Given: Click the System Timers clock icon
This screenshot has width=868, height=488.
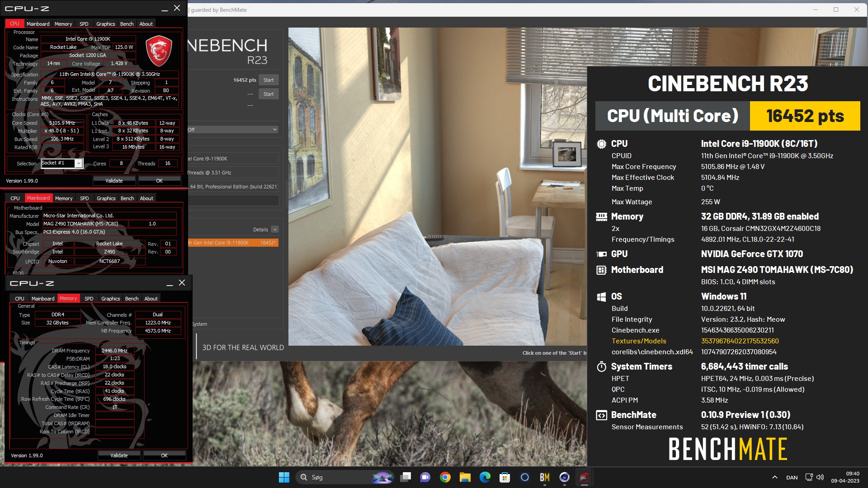Looking at the screenshot, I should [x=601, y=366].
